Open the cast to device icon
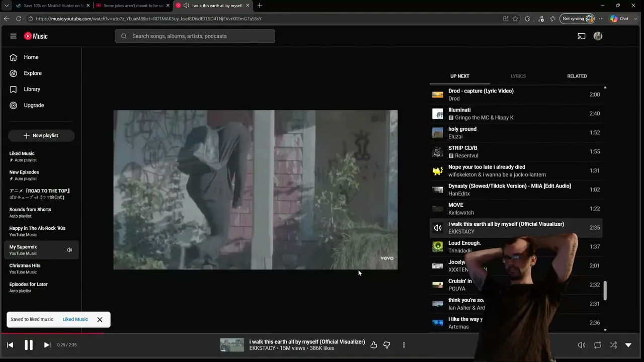This screenshot has width=644, height=362. (582, 36)
